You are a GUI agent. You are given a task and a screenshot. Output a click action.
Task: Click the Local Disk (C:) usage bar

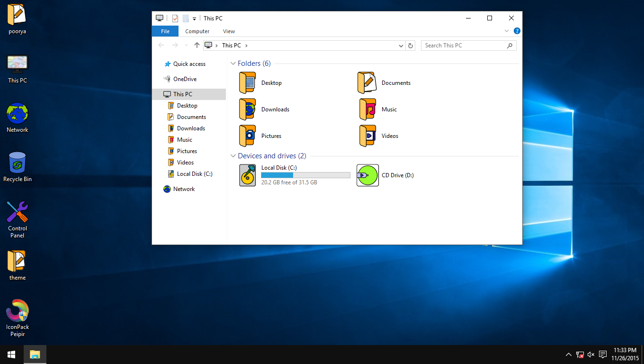[305, 175]
